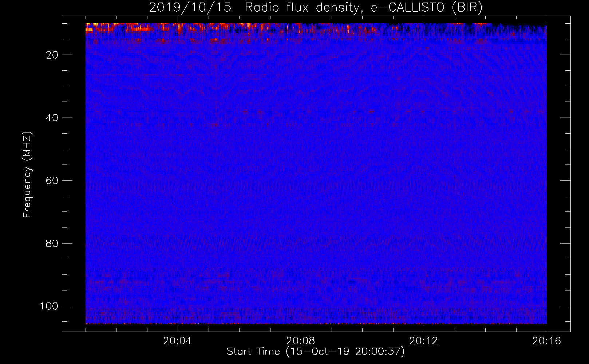
Task: Click the 60 frequency tick label
Action: pos(52,181)
